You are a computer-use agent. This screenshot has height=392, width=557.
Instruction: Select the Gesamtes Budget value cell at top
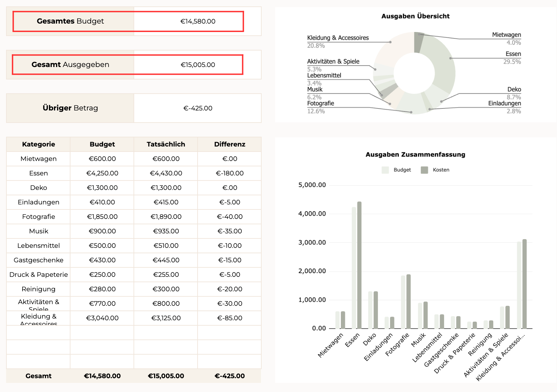click(198, 21)
